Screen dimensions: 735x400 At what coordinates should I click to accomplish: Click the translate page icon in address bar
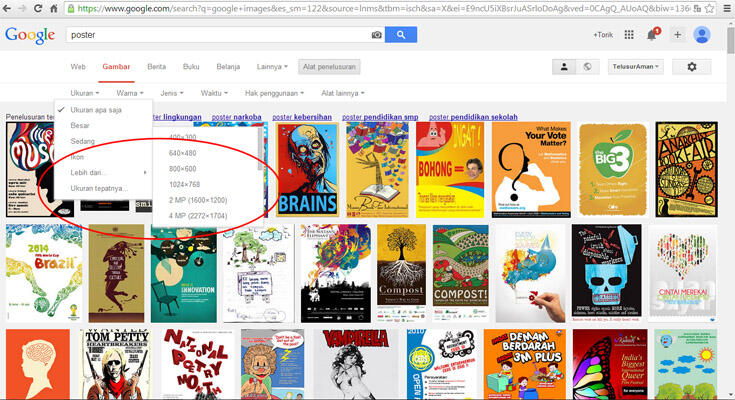(x=697, y=8)
